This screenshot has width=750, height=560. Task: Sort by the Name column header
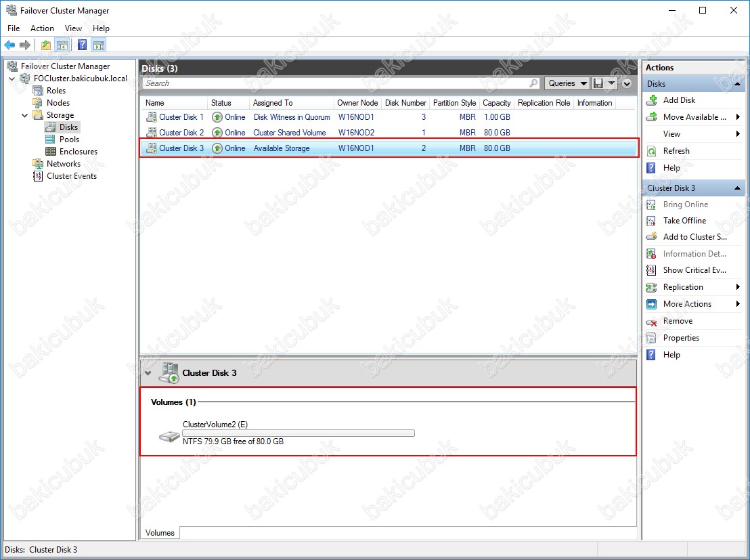pos(174,103)
